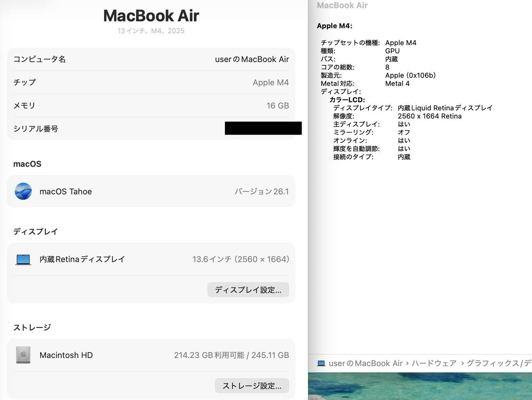The image size is (532, 400).
Task: Select the ハードウェア breadcrumb item
Action: point(434,363)
